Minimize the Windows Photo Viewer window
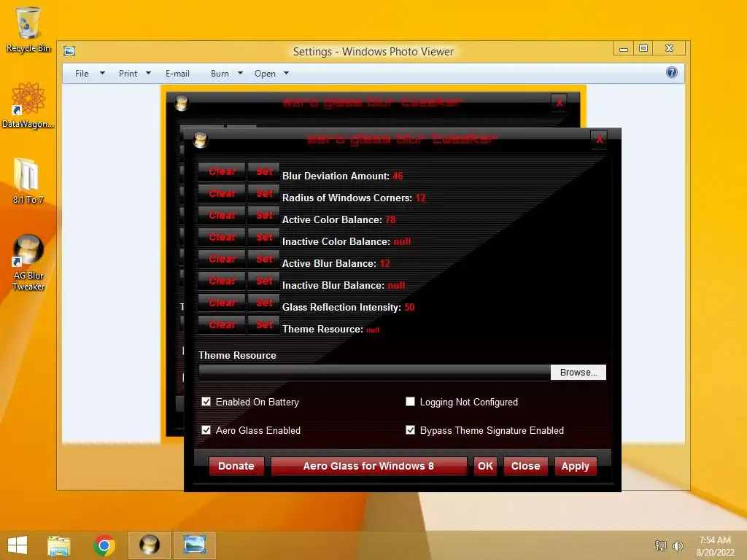The height and width of the screenshot is (560, 747). (624, 49)
